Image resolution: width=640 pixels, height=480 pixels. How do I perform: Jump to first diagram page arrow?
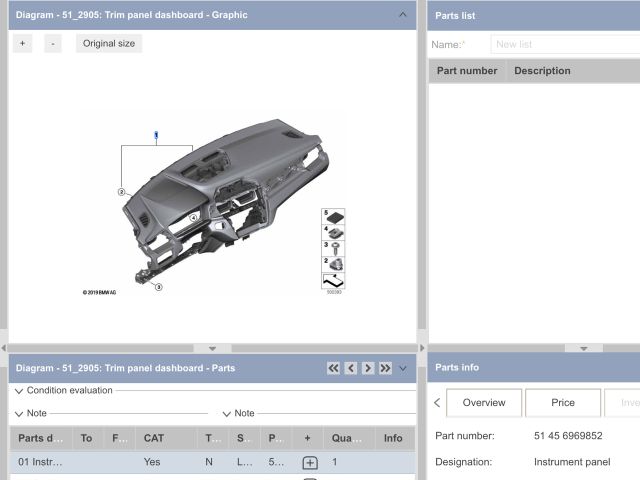coord(334,368)
